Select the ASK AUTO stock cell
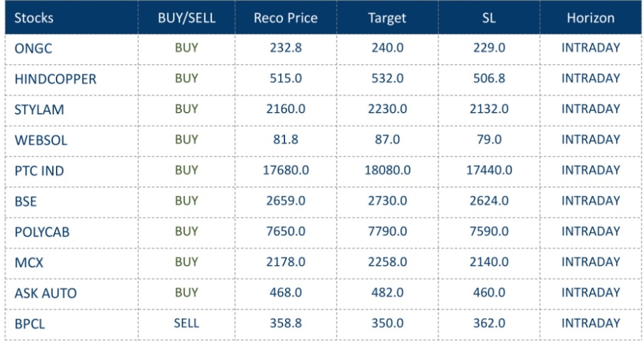The width and height of the screenshot is (644, 346). 45,293
